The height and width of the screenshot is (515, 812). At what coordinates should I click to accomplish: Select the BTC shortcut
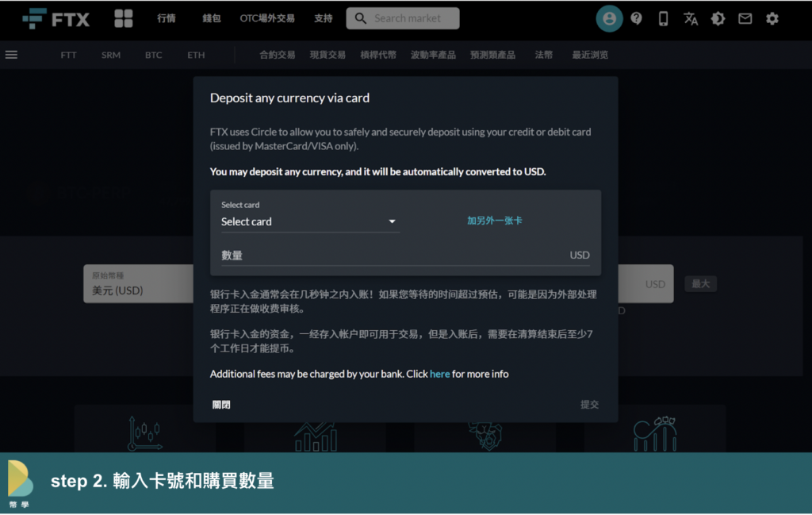point(153,55)
